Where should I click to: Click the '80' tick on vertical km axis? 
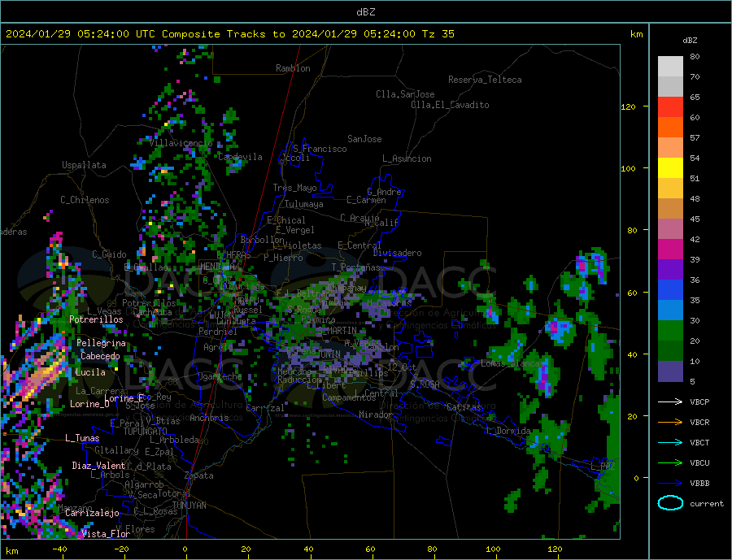(632, 231)
